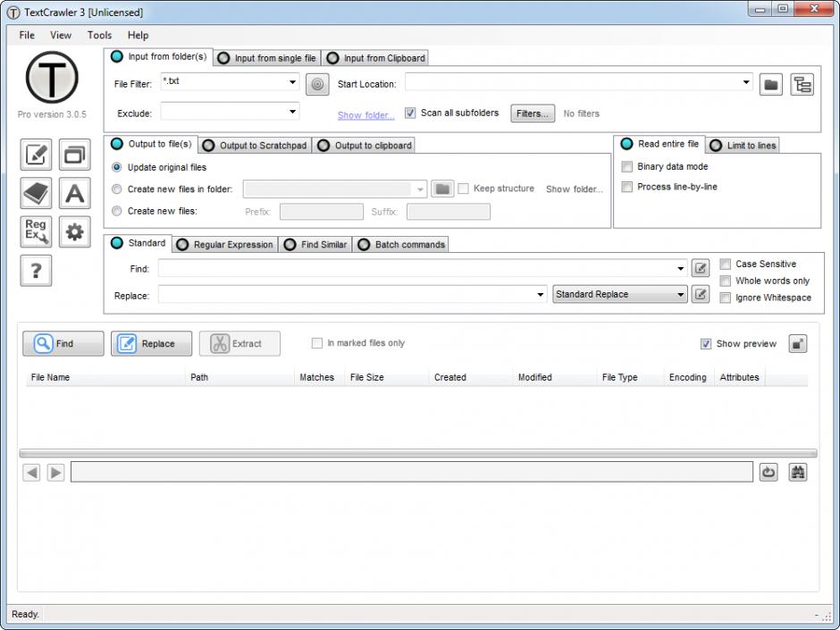840x630 pixels.
Task: Switch to Output to Scratchpad tab
Action: (255, 145)
